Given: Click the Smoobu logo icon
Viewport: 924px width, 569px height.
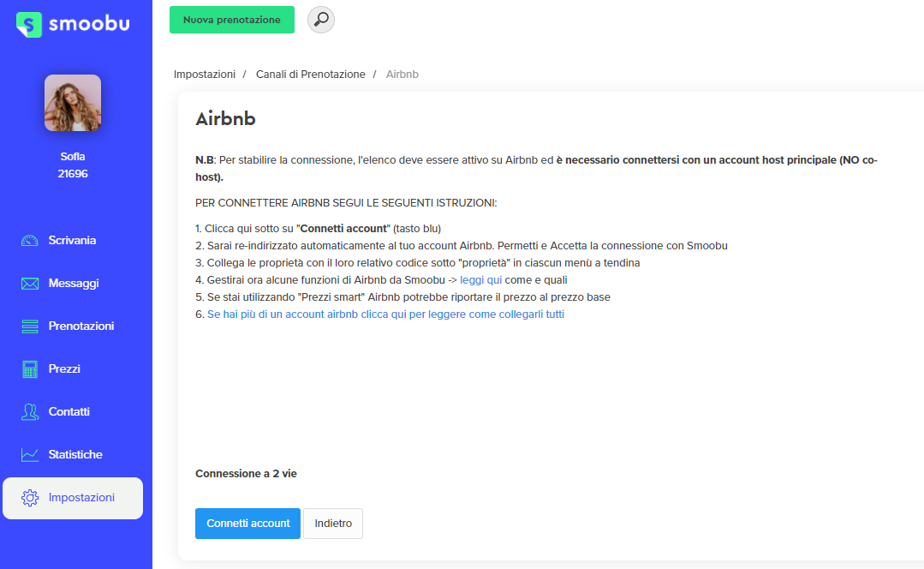Looking at the screenshot, I should tap(29, 24).
